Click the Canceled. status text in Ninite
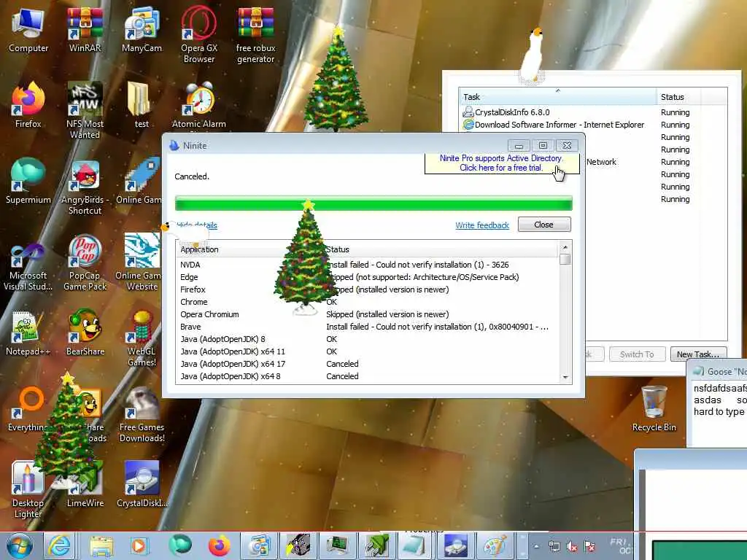The height and width of the screenshot is (560, 747). [192, 176]
